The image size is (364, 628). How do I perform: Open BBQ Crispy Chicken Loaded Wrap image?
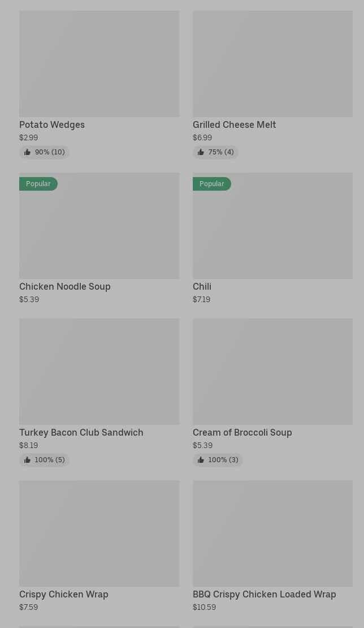(x=272, y=533)
